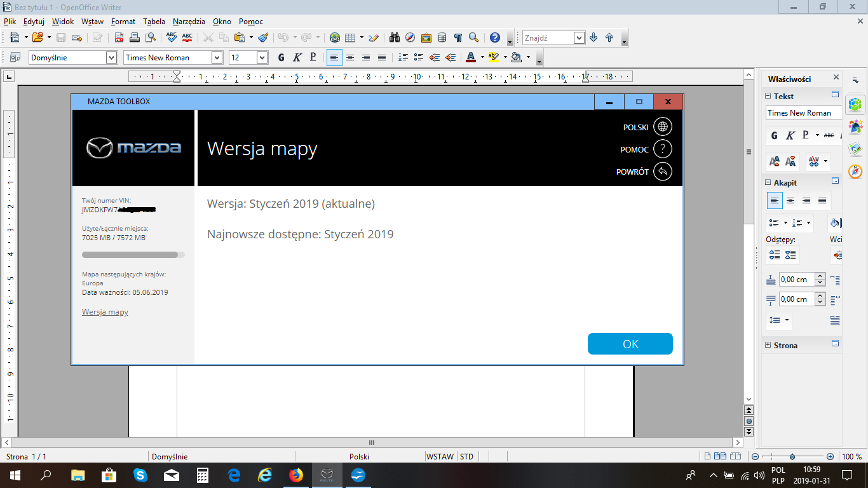Click the POWRÓT back arrow icon

(663, 172)
